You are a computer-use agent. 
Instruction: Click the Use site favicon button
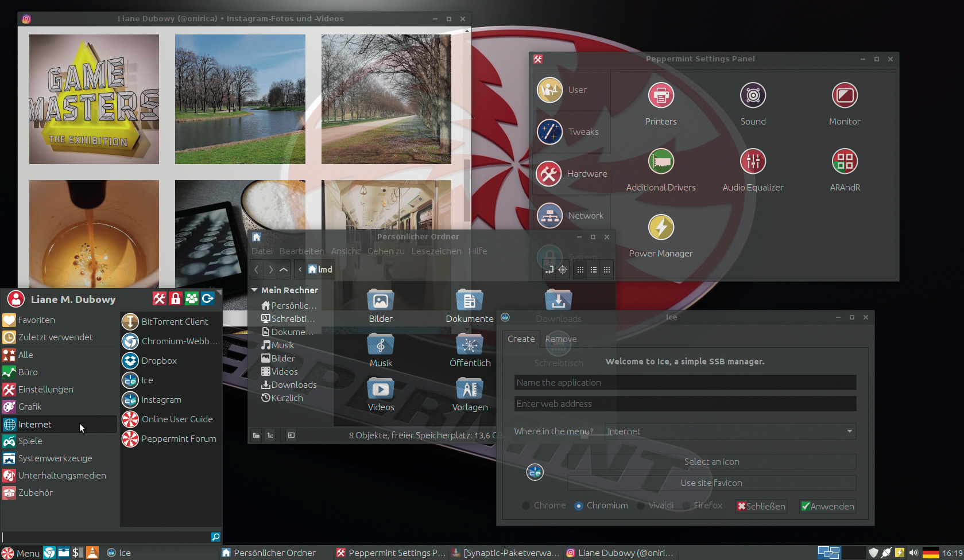tap(711, 483)
